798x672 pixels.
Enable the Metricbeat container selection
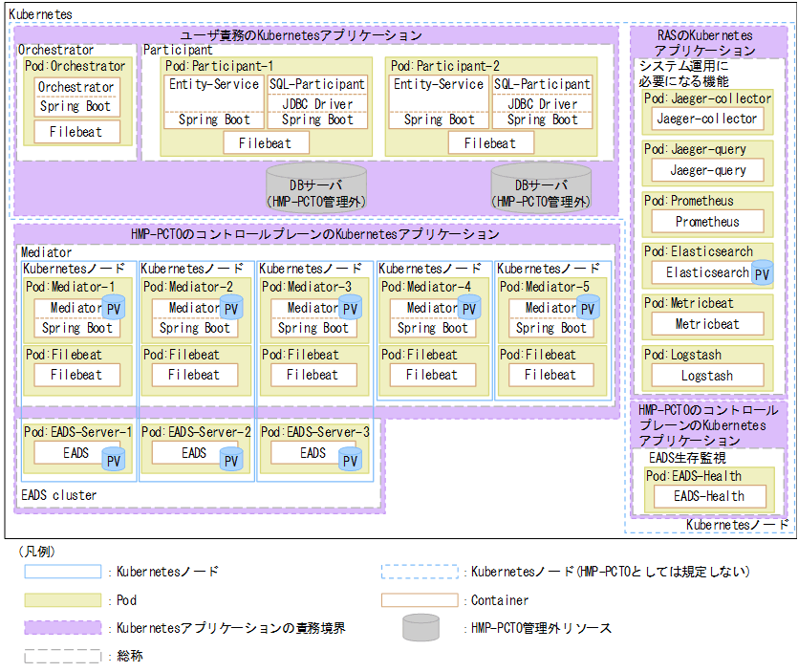[706, 324]
